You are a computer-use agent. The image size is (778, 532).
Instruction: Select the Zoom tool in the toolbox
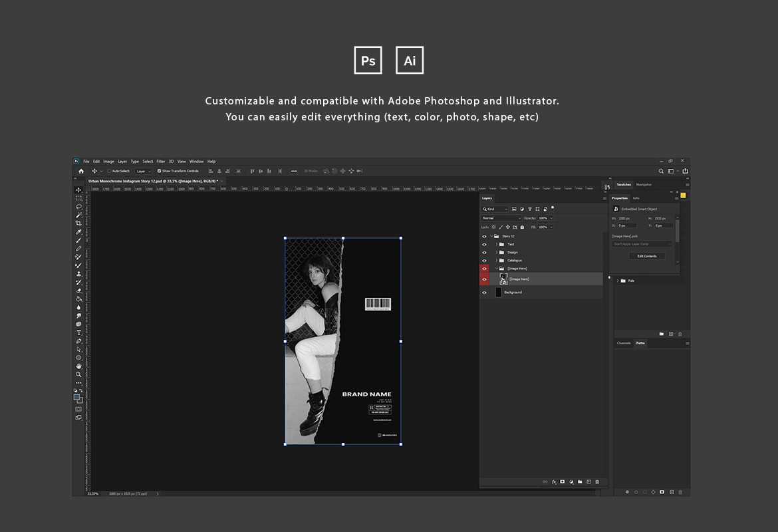[78, 374]
